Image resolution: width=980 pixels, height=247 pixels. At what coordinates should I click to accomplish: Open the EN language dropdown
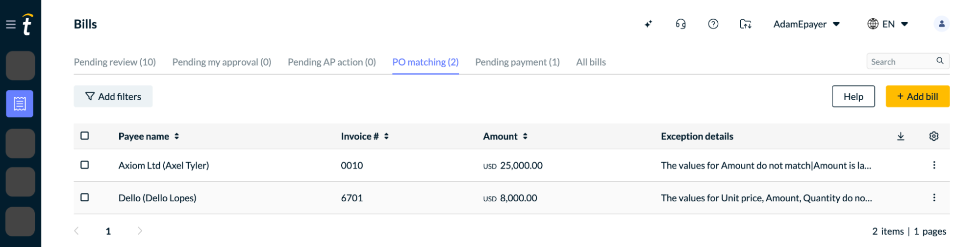(888, 24)
